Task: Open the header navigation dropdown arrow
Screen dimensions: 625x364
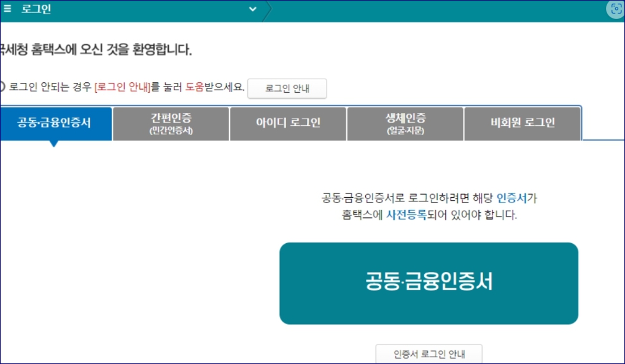Action: pos(252,10)
